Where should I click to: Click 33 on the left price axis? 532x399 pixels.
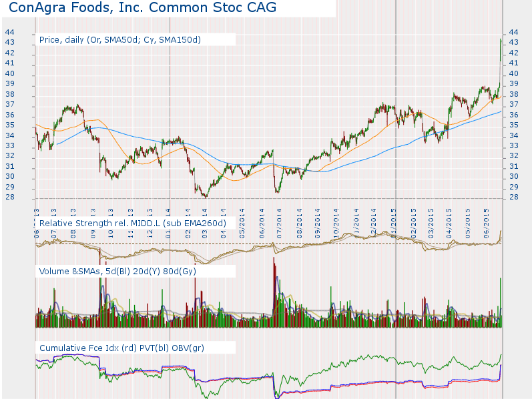(x=10, y=146)
